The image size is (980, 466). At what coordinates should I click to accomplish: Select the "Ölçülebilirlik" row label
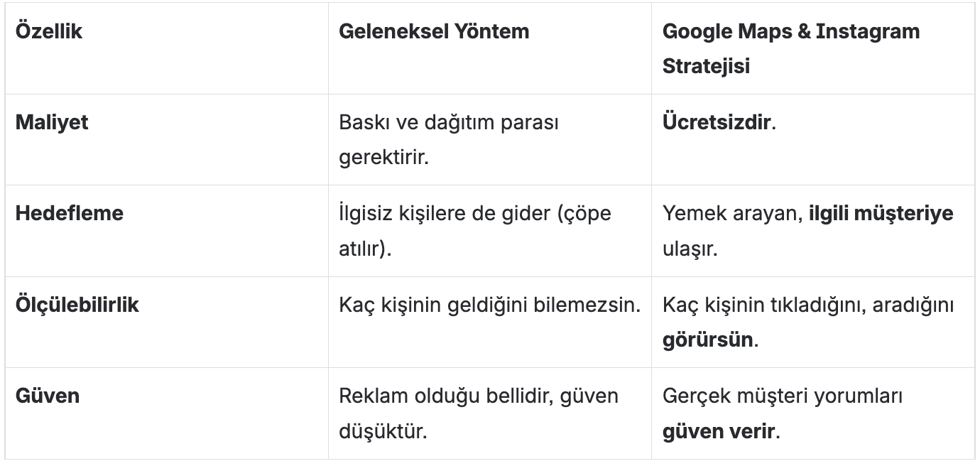tap(77, 305)
